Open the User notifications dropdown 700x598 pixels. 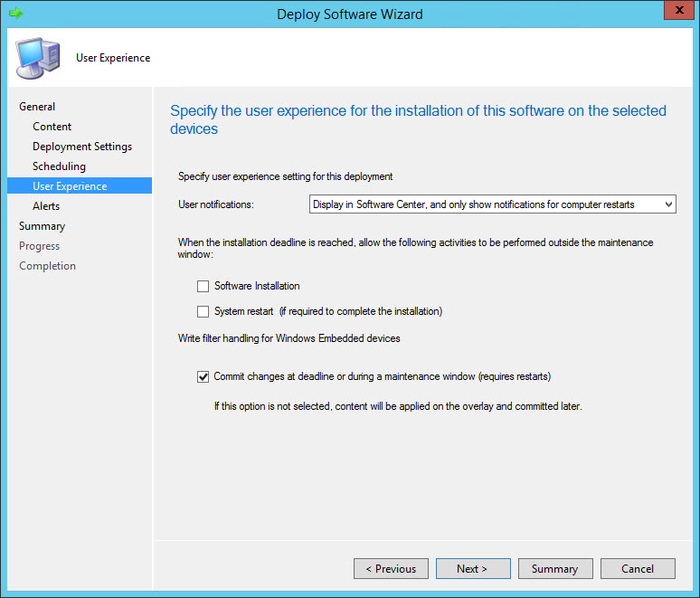coord(492,204)
